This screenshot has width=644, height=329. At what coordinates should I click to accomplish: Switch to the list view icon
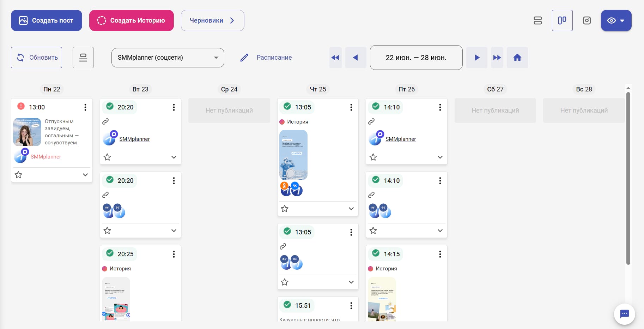click(538, 20)
